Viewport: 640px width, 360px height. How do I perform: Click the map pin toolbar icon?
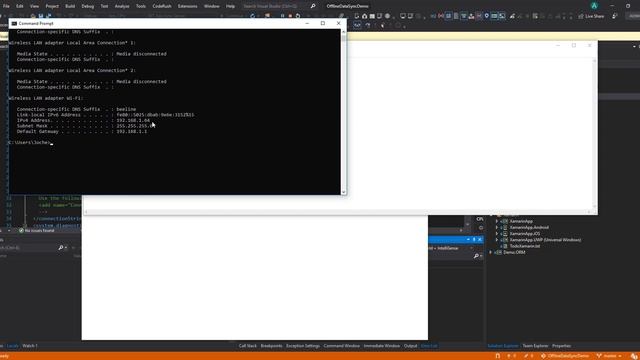[x=487, y=16]
